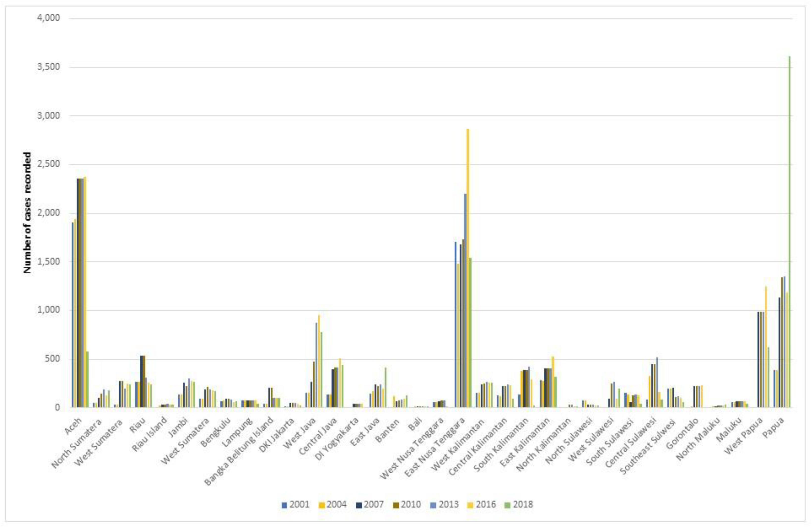Select the Bangka Belitung Island axis label
812x530 pixels.
click(x=239, y=451)
